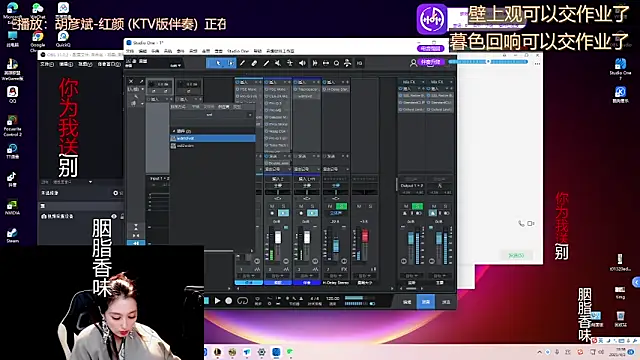Select the Mute tool in the toolbar

[x=278, y=63]
